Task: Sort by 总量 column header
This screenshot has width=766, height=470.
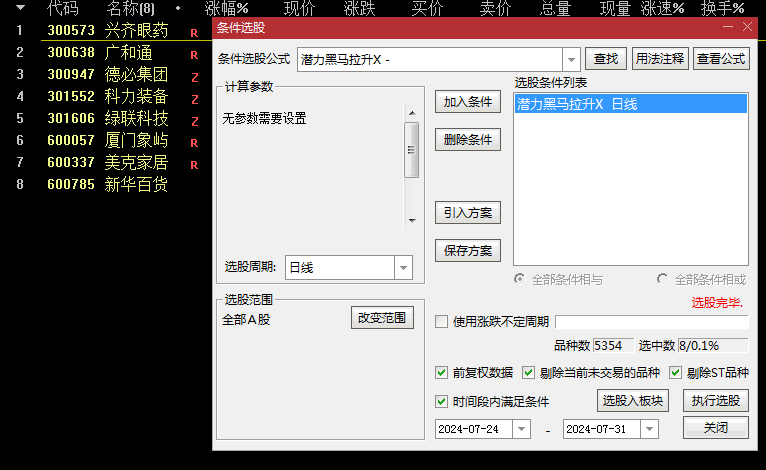Action: click(x=555, y=8)
